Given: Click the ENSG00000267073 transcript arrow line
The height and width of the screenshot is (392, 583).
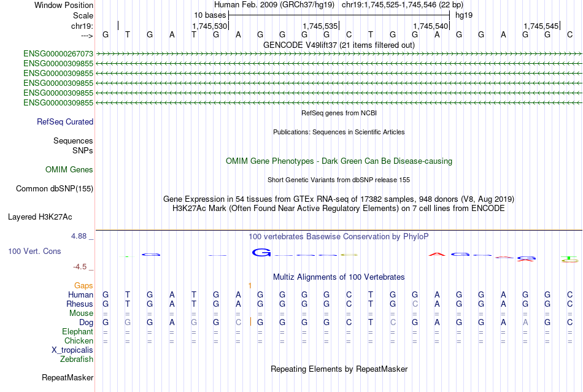Looking at the screenshot, I should [339, 54].
